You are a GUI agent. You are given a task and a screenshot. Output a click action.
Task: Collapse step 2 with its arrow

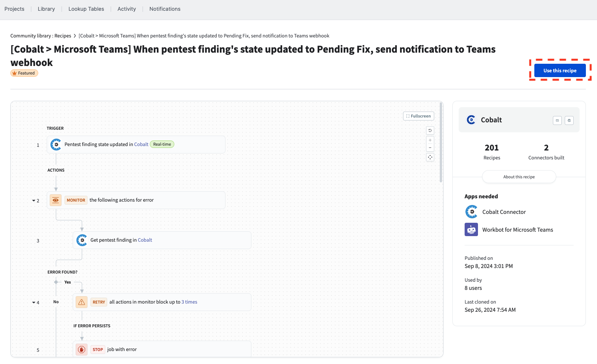pos(33,201)
